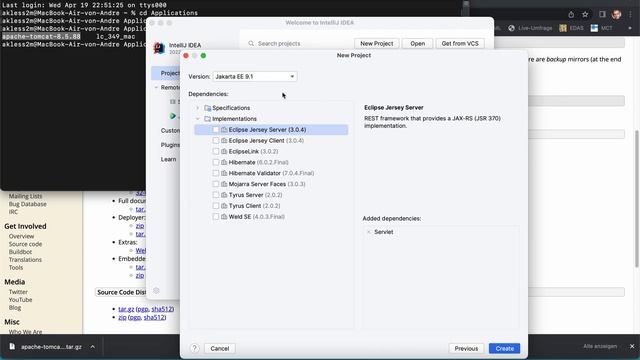640x360 pixels.
Task: Collapse the Implementations tree node
Action: [x=198, y=119]
